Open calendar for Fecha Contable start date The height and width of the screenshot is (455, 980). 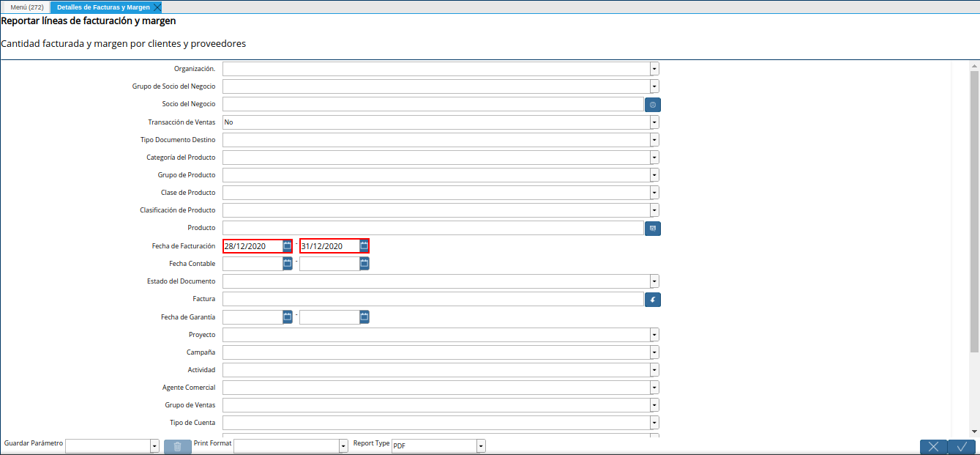[x=288, y=264]
